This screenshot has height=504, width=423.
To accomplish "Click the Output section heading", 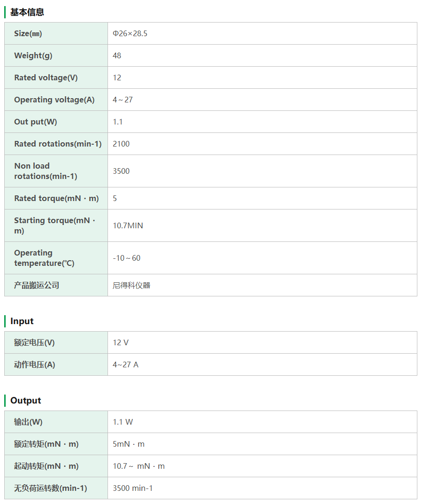I will pyautogui.click(x=26, y=401).
